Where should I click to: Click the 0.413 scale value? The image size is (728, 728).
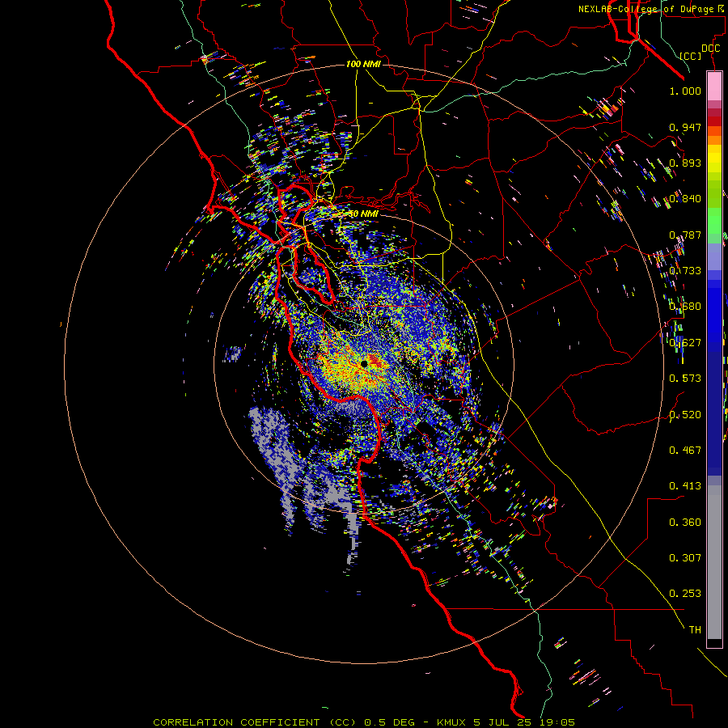(x=685, y=486)
